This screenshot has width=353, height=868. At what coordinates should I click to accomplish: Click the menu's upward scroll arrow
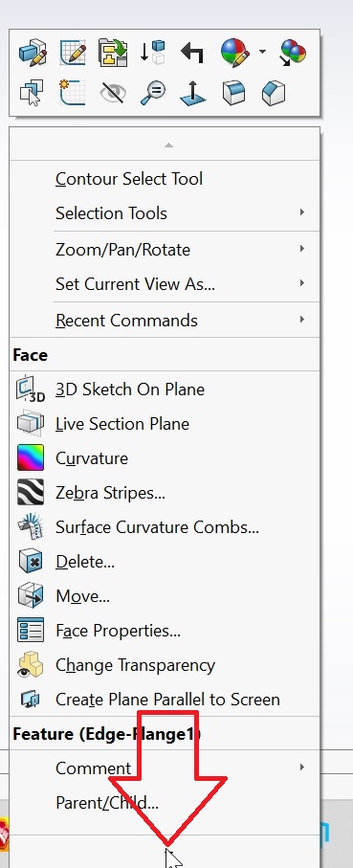click(168, 145)
